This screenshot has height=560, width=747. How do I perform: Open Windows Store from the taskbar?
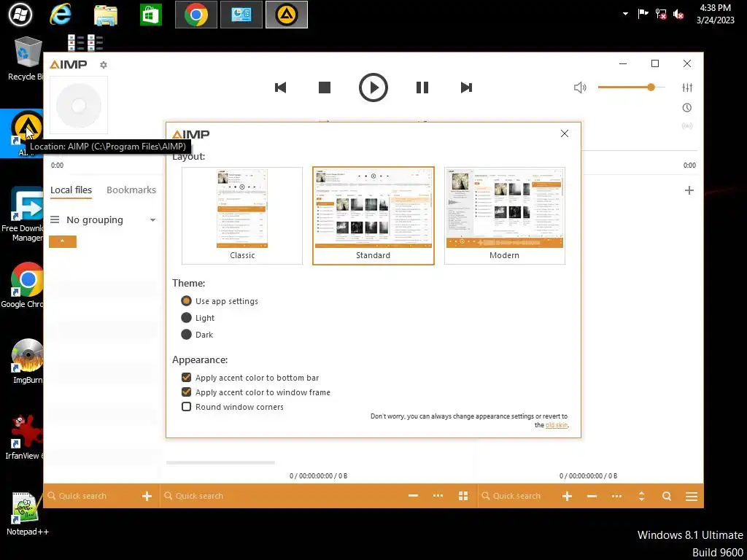151,15
